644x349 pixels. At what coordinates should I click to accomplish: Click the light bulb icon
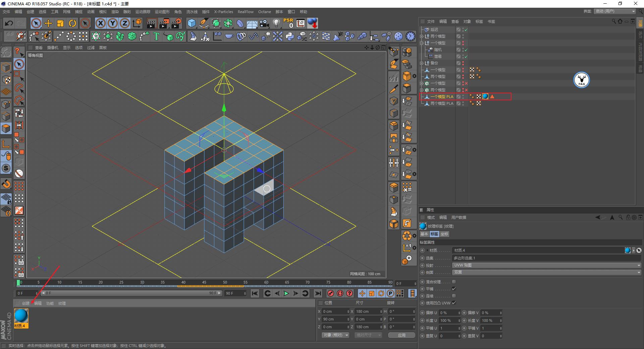[x=276, y=23]
